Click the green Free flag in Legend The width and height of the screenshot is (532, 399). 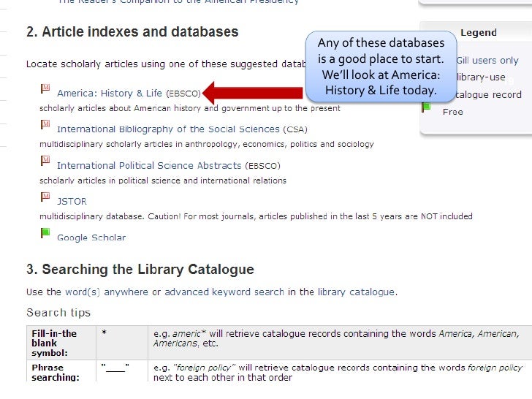426,108
